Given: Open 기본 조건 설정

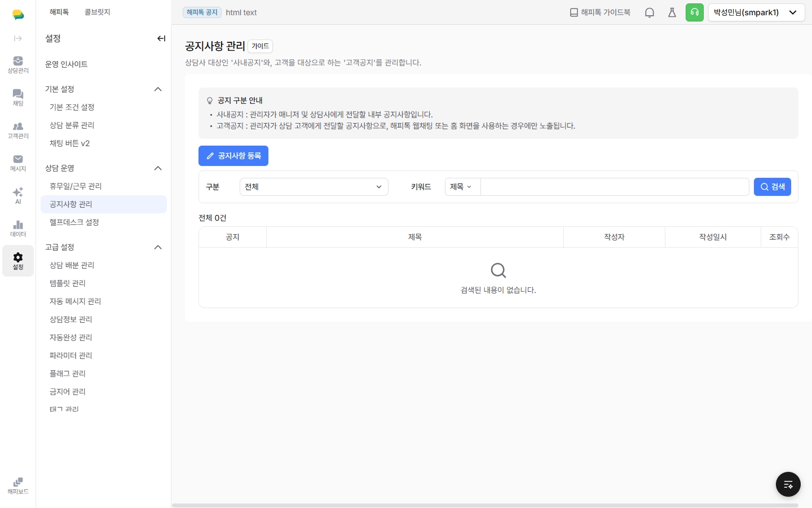Looking at the screenshot, I should pyautogui.click(x=104, y=107).
